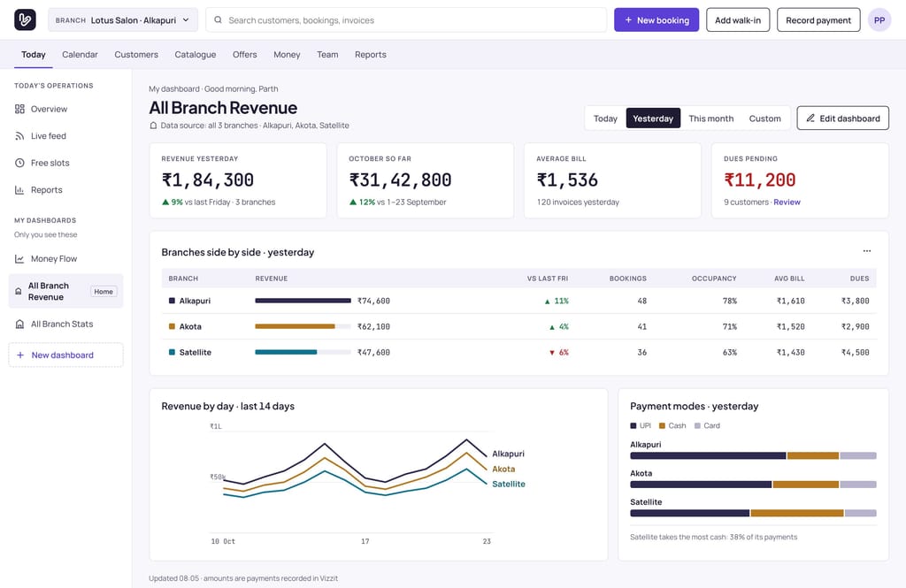Click the Free slots clock icon

(x=19, y=163)
